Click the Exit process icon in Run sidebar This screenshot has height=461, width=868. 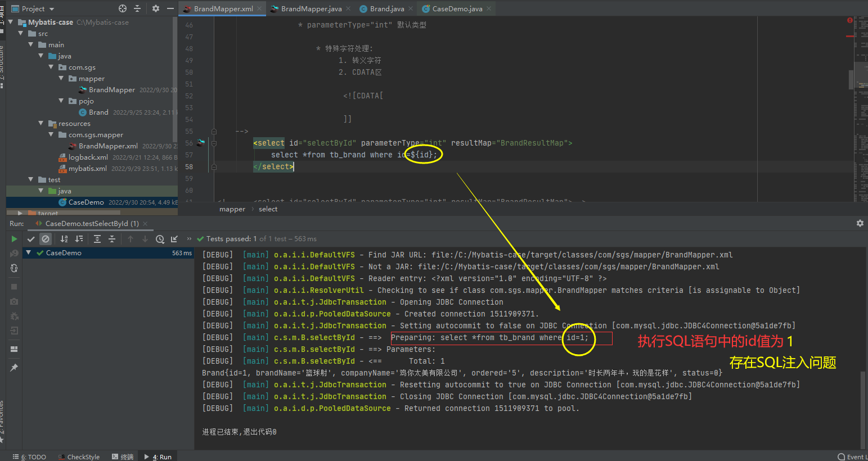14,331
